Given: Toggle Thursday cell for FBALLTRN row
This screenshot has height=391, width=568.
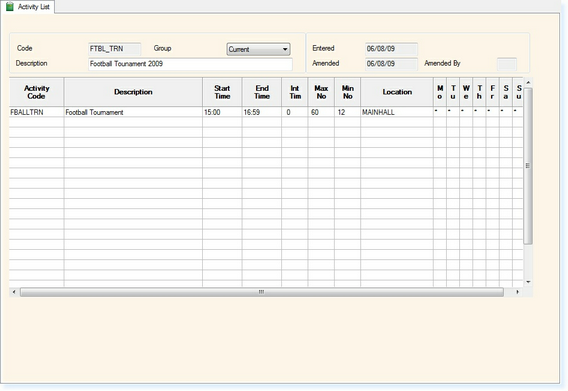Looking at the screenshot, I should (x=479, y=112).
